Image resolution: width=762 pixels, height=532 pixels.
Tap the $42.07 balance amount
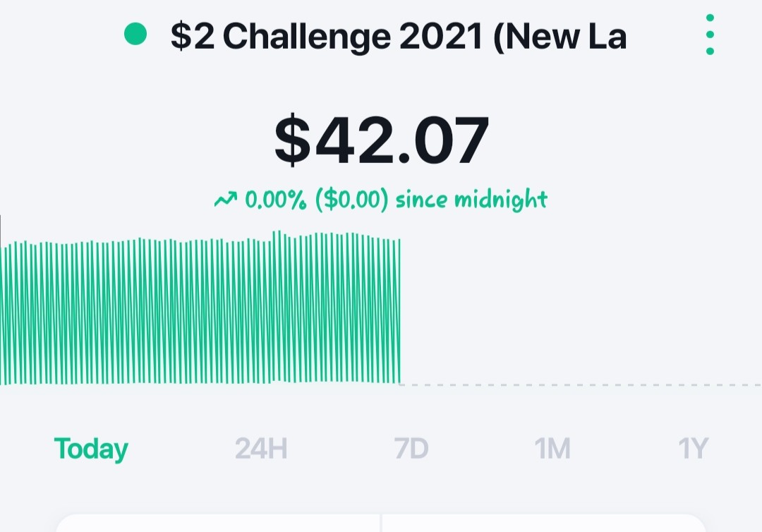(382, 140)
